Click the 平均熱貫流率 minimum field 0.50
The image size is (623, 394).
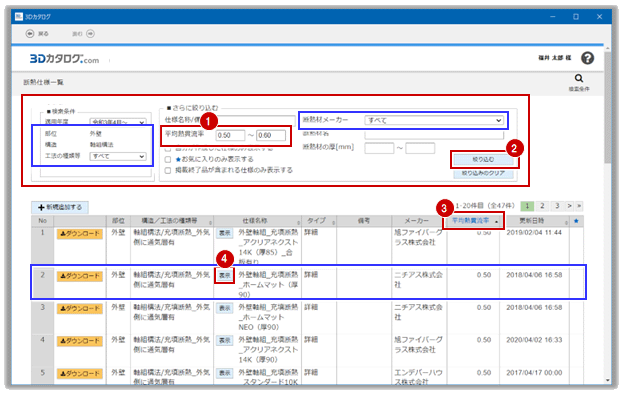(230, 135)
